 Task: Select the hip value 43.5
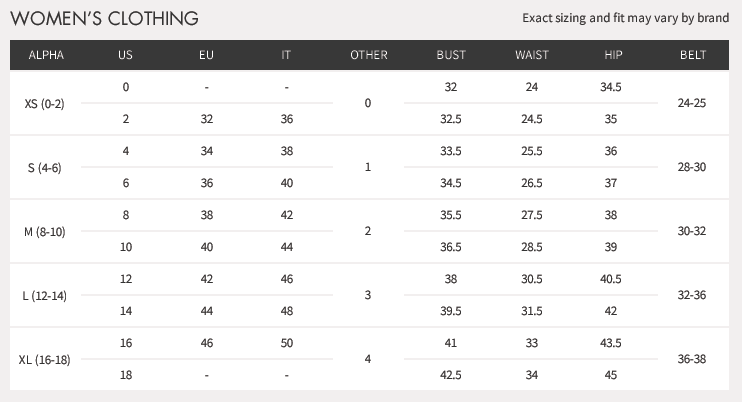pyautogui.click(x=610, y=343)
